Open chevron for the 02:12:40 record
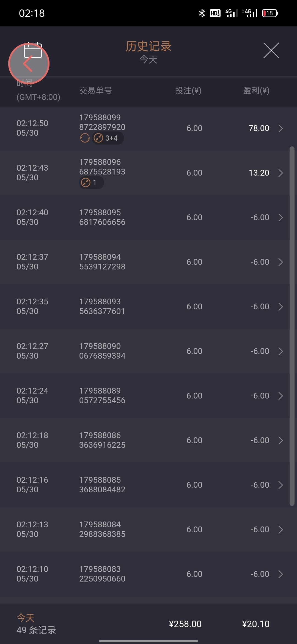Screen dimensions: 297x644 280,217
